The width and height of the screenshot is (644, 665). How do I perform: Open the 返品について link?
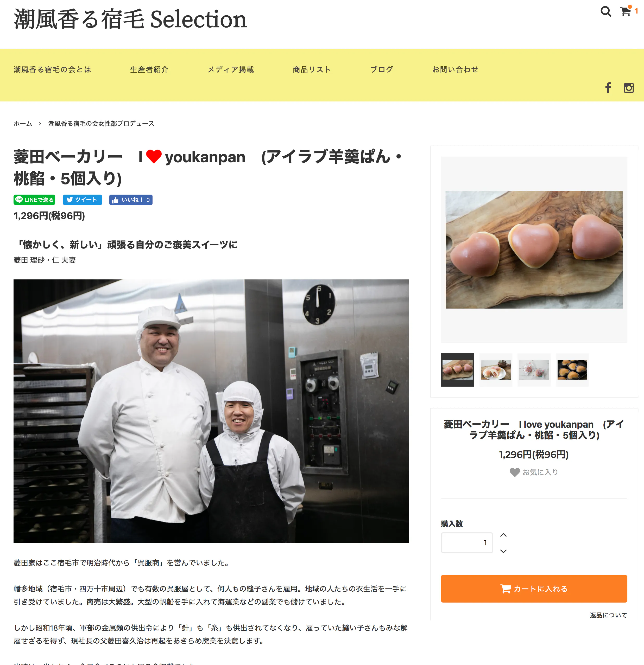coord(608,615)
